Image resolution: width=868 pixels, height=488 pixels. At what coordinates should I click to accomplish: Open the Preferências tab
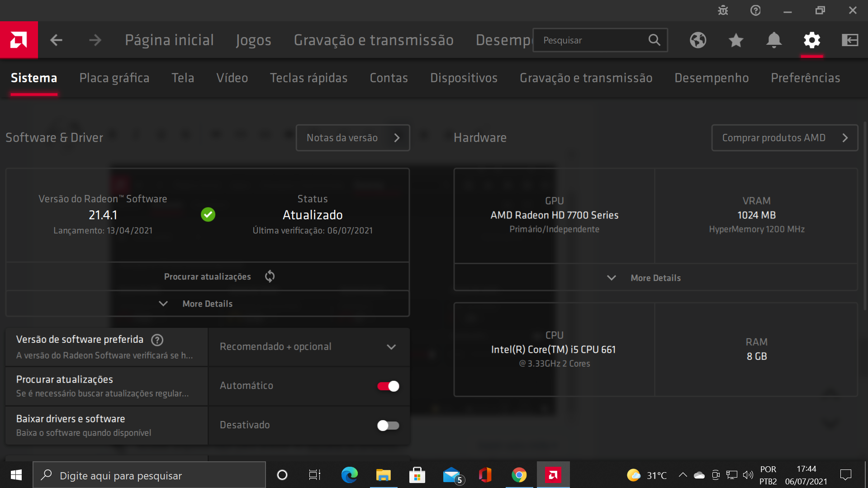(x=806, y=78)
